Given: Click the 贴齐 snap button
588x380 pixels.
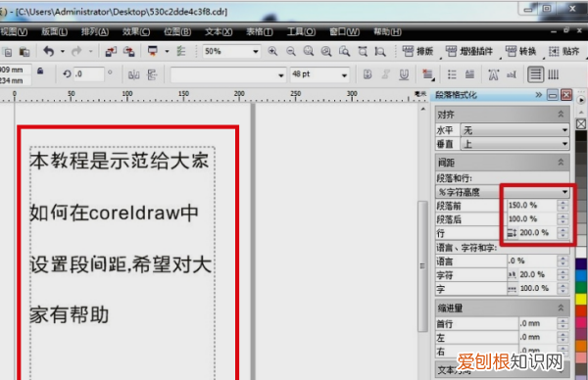Looking at the screenshot, I should pos(564,51).
